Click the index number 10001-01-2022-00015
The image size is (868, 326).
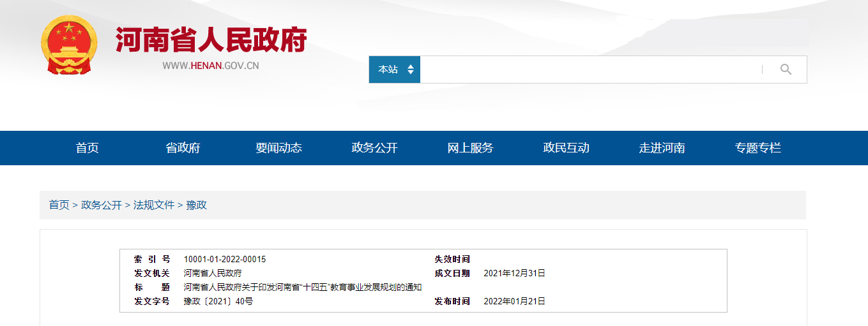224,259
